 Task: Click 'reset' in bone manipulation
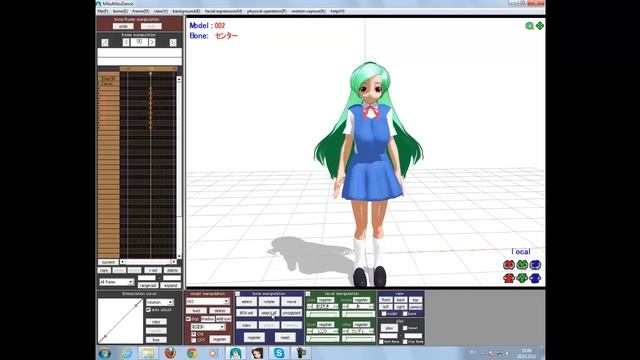coord(285,338)
